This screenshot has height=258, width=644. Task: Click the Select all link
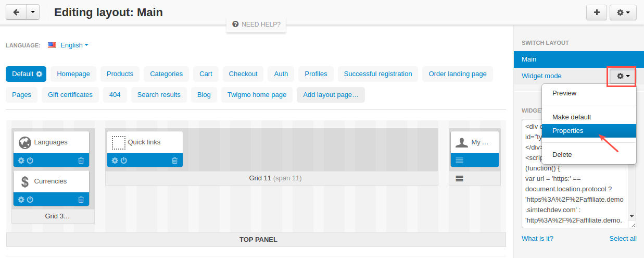623,238
